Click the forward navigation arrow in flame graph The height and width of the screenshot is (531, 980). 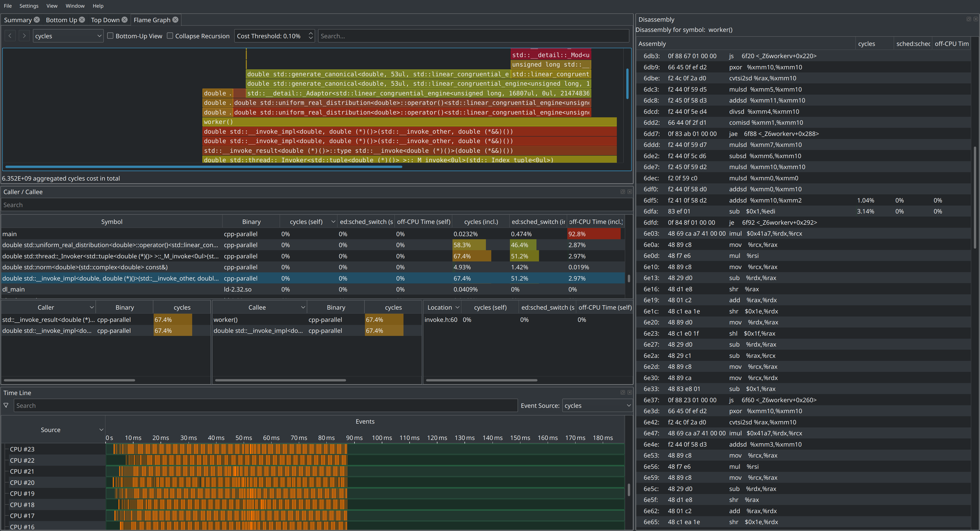coord(24,36)
